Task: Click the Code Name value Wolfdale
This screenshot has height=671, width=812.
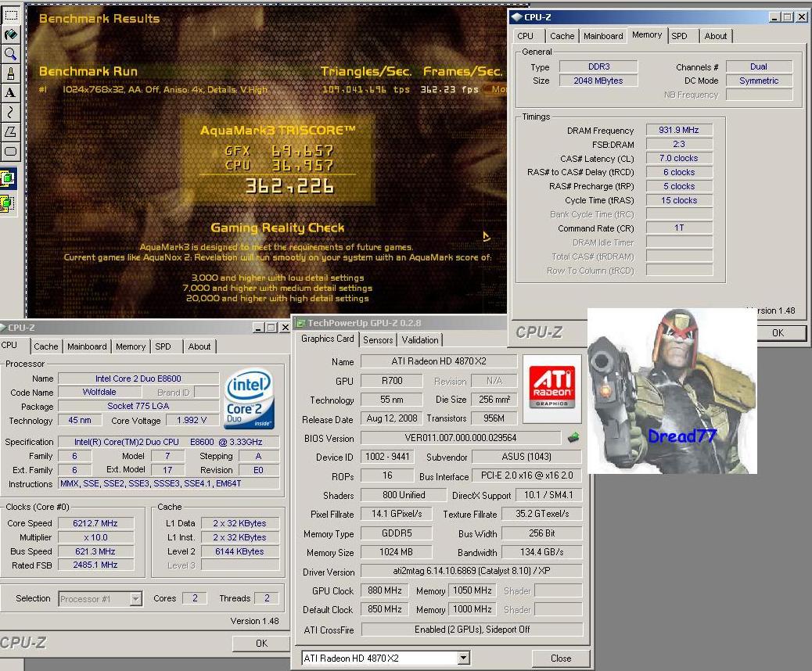Action: [x=99, y=392]
